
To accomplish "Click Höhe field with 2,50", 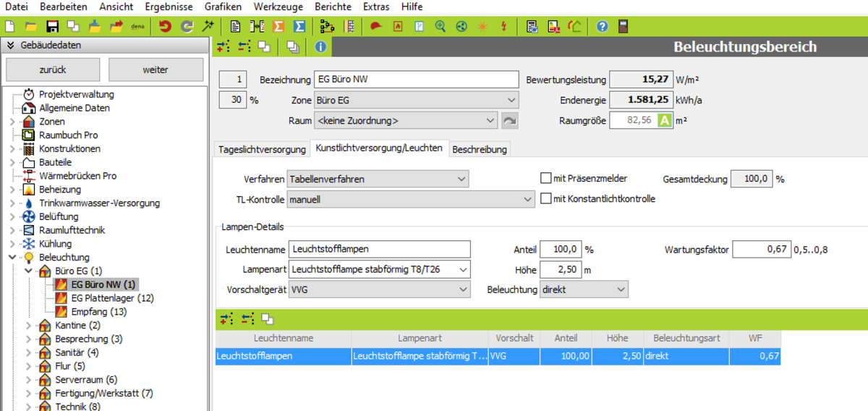I will (x=561, y=270).
